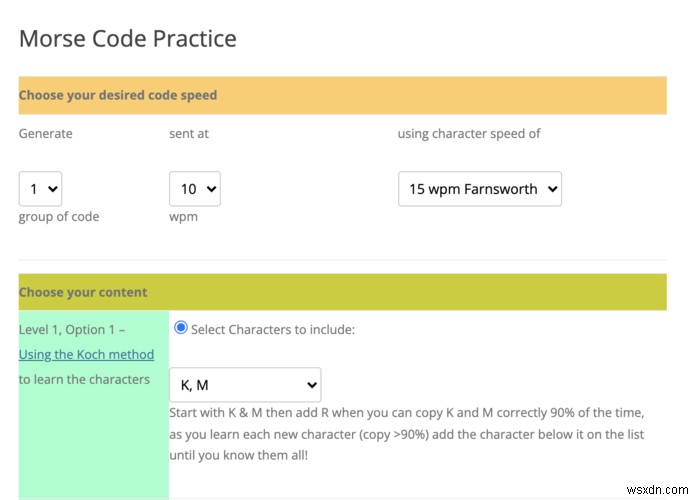Open the group count dropdown showing 1

[x=40, y=188]
